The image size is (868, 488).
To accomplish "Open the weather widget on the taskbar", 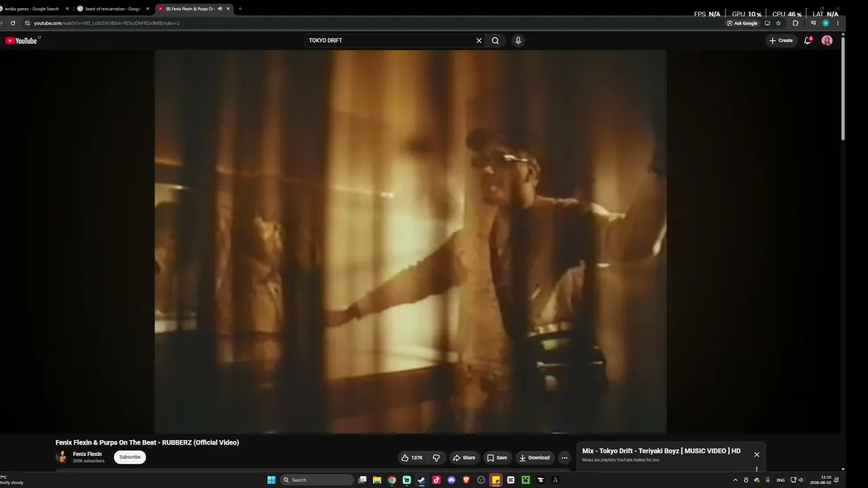I will point(12,480).
